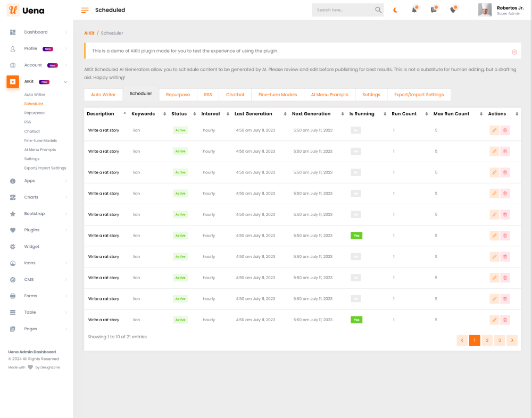Image resolution: width=532 pixels, height=418 pixels.
Task: Click the AIKit breadcrumb link
Action: coord(89,33)
